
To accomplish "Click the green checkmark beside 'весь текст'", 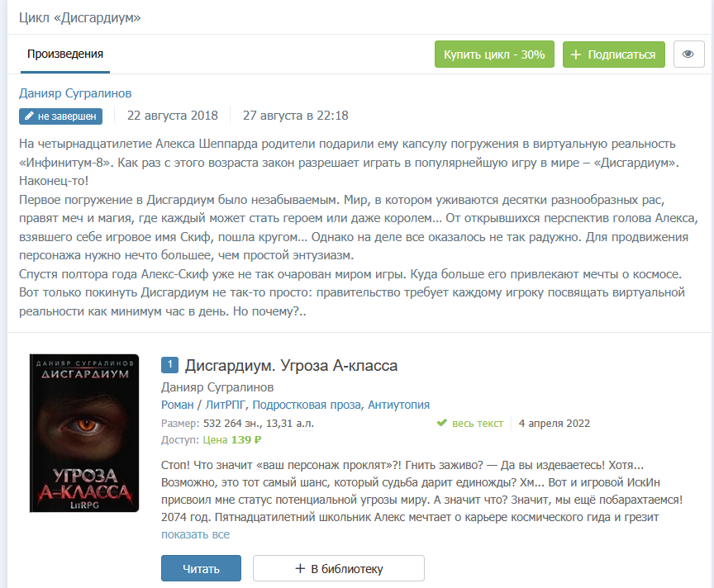I will 441,423.
